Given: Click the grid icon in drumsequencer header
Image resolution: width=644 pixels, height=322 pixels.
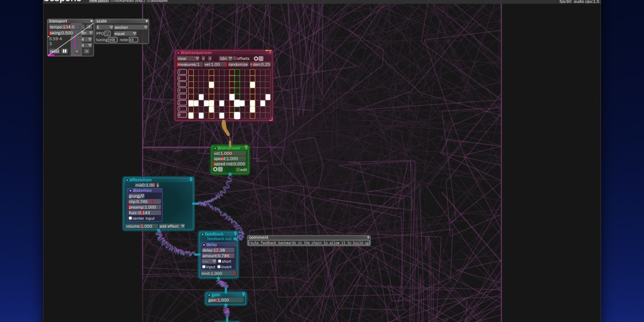Looking at the screenshot, I should (261, 59).
